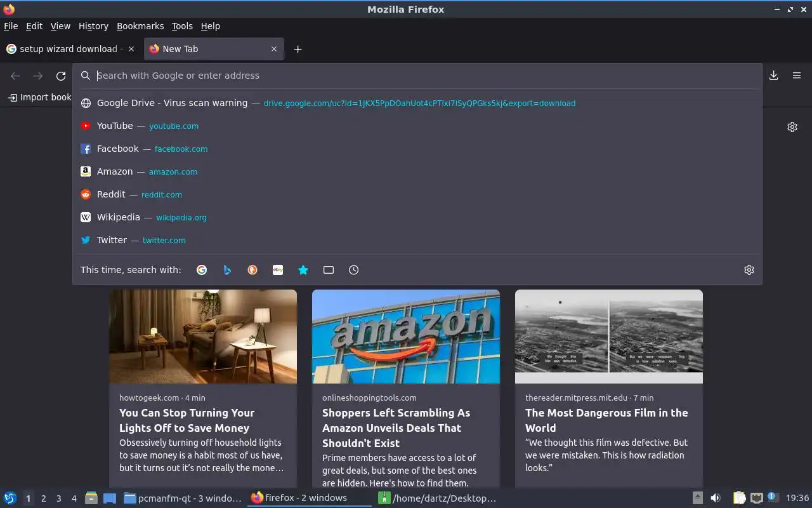Select the Twitter suggestion row
The image size is (812, 508).
(x=417, y=240)
